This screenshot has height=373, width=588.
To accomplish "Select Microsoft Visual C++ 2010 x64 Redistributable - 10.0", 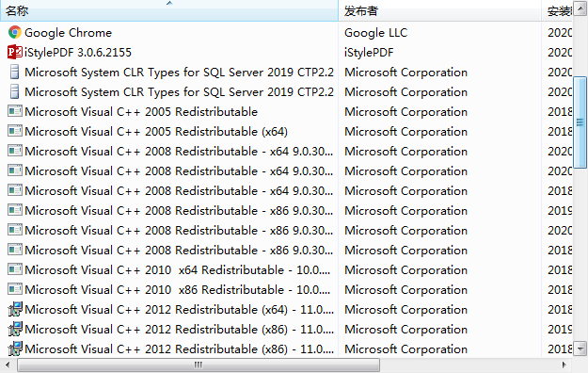I will pos(178,269).
